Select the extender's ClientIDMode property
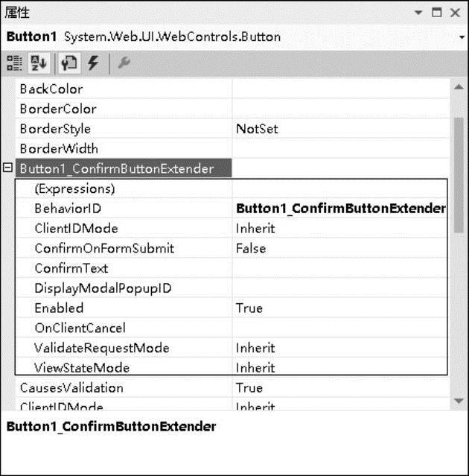Screen dimensions: 469x476 point(124,228)
